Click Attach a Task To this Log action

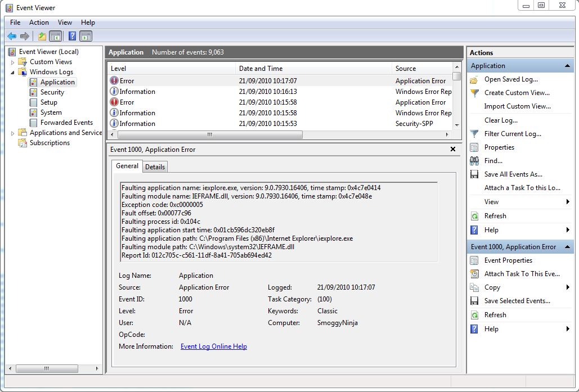pyautogui.click(x=522, y=188)
